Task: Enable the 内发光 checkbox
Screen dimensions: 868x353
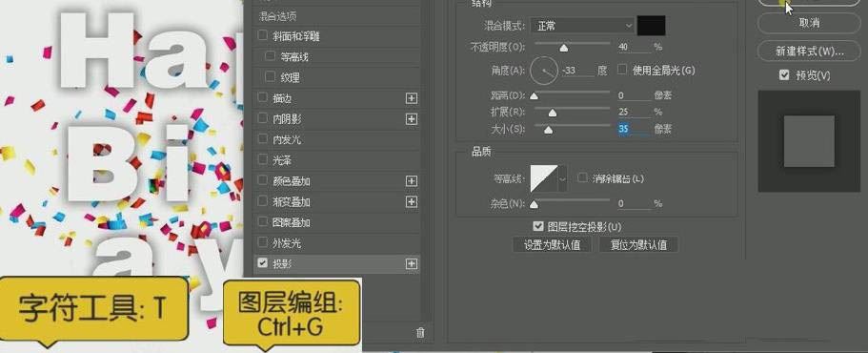Action: pos(262,139)
